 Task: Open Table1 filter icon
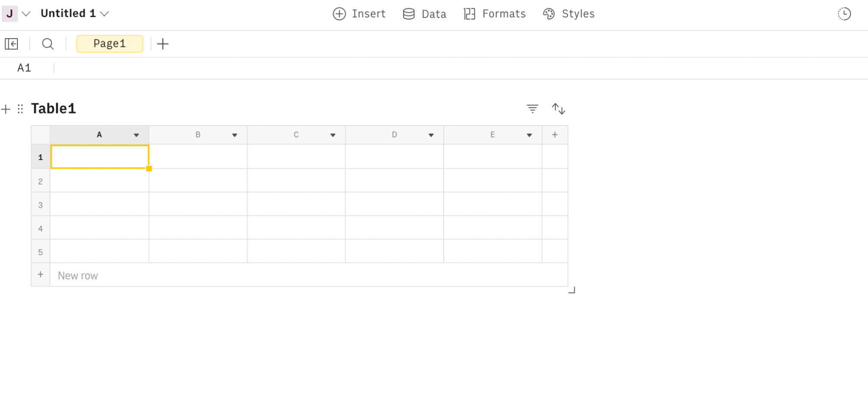tap(532, 109)
